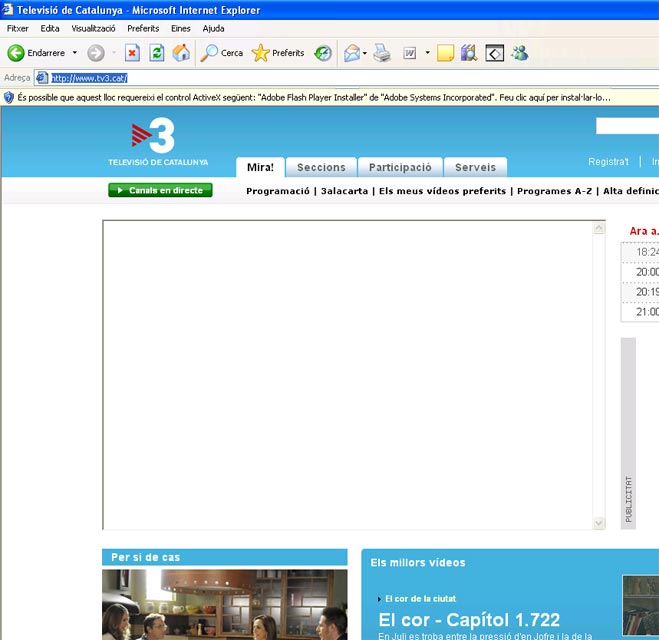Go to home page via house icon
The height and width of the screenshot is (640, 659).
(181, 53)
